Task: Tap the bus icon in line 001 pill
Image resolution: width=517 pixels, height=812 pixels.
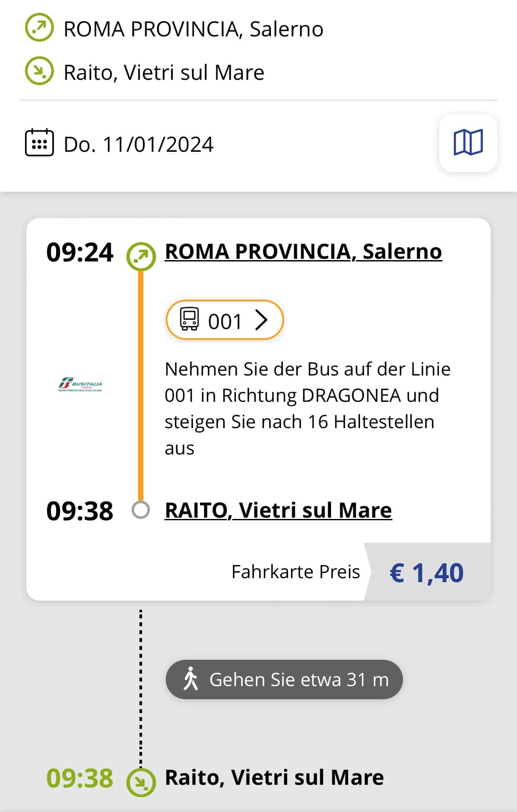Action: tap(189, 319)
